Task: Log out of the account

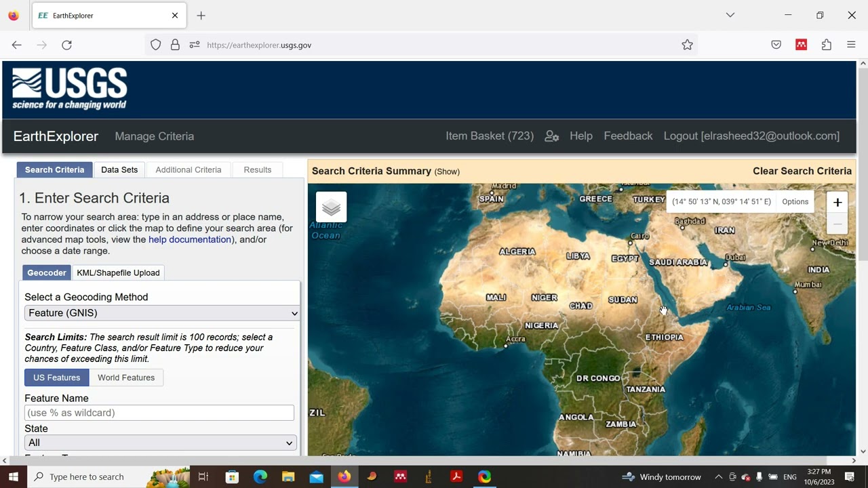Action: click(x=751, y=136)
